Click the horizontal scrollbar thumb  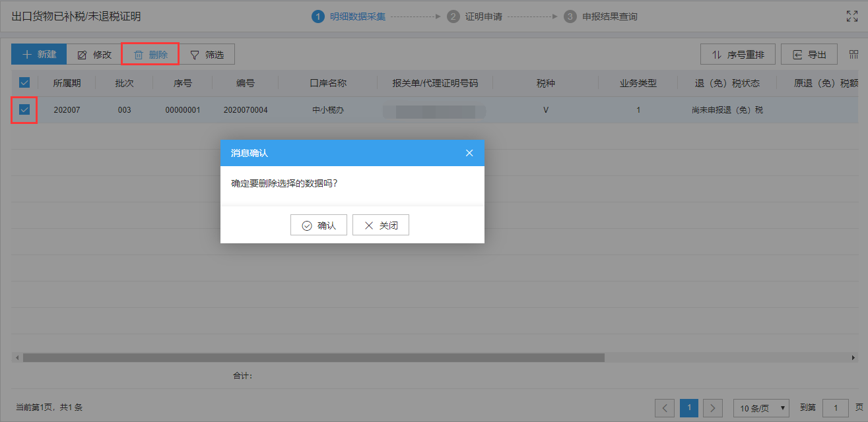pyautogui.click(x=314, y=357)
